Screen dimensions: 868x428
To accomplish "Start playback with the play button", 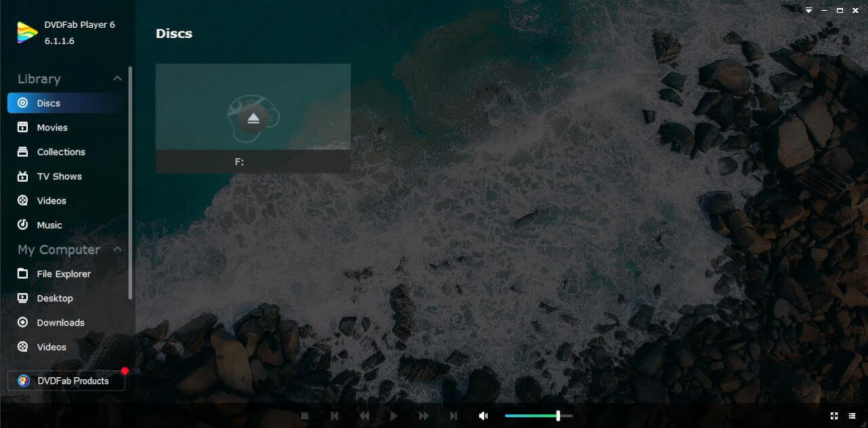I will coord(394,416).
